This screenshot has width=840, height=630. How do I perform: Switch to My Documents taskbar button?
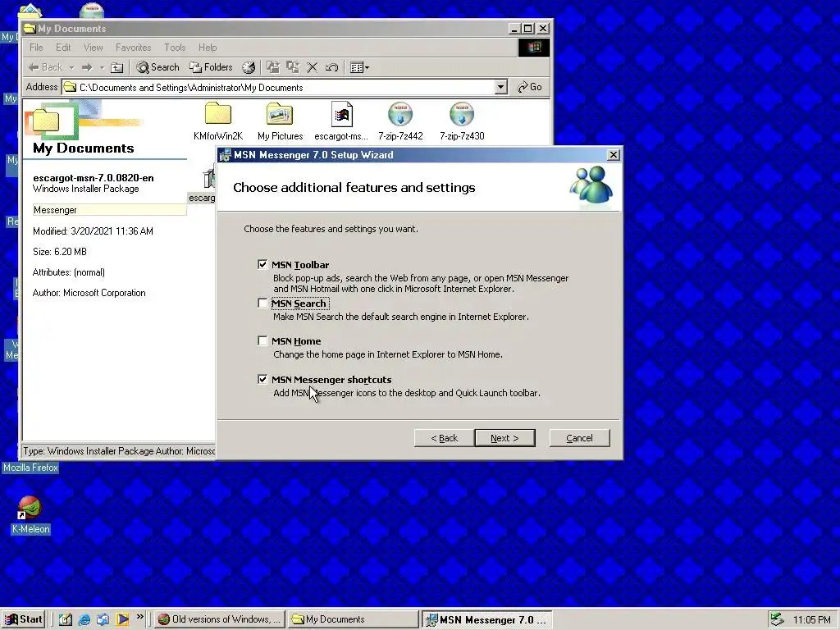coord(353,619)
